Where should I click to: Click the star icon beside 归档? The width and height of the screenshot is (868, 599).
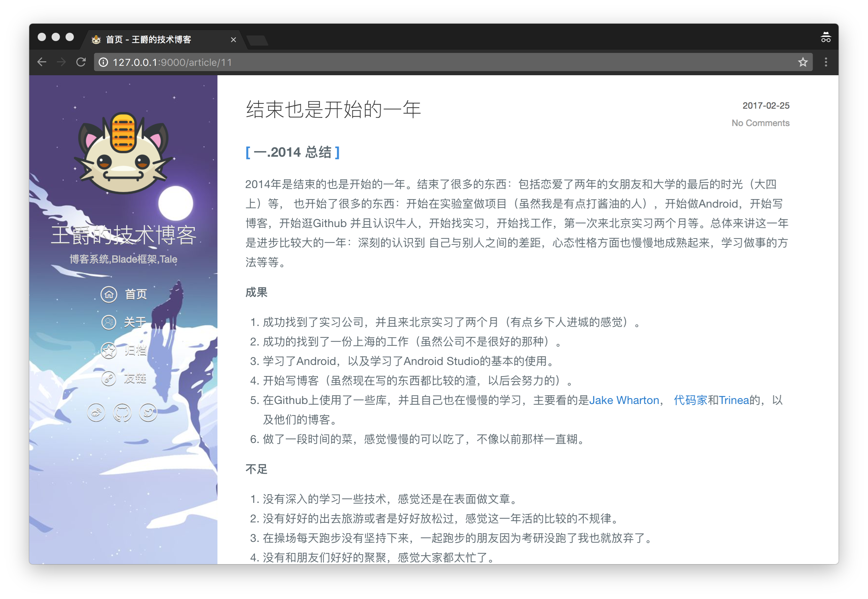click(x=109, y=351)
